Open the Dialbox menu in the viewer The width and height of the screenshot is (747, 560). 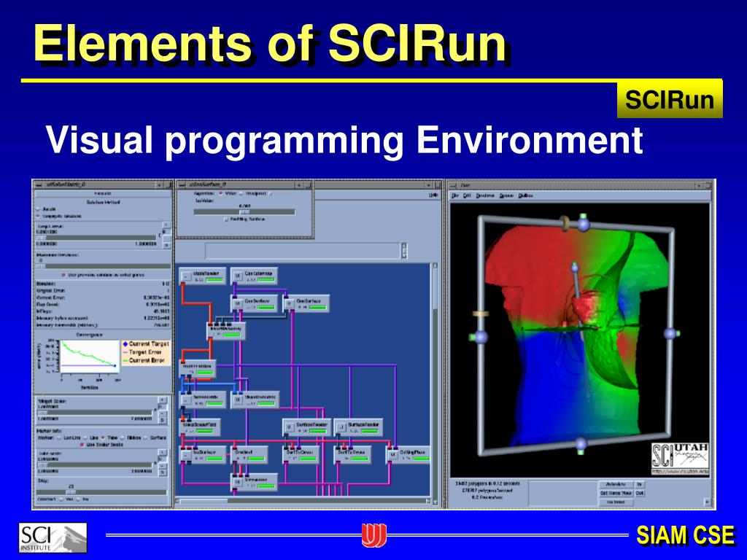(525, 195)
